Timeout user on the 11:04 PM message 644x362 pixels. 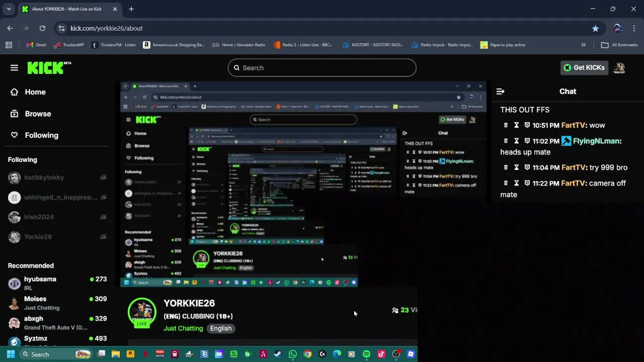pos(516,167)
